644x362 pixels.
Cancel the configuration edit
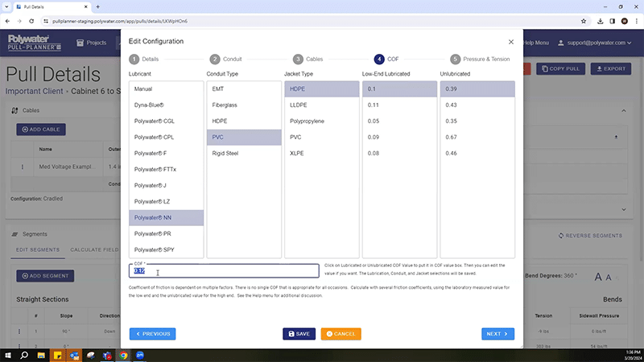tap(341, 334)
